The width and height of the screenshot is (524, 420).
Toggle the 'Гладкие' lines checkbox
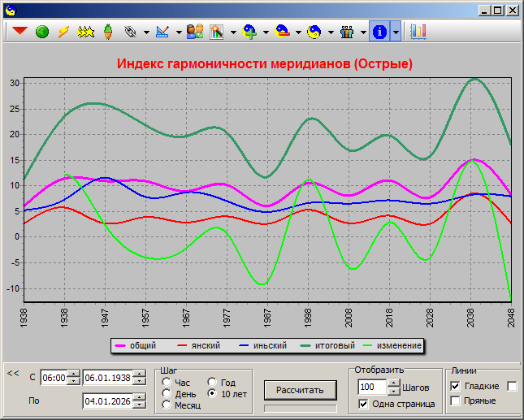tap(455, 386)
